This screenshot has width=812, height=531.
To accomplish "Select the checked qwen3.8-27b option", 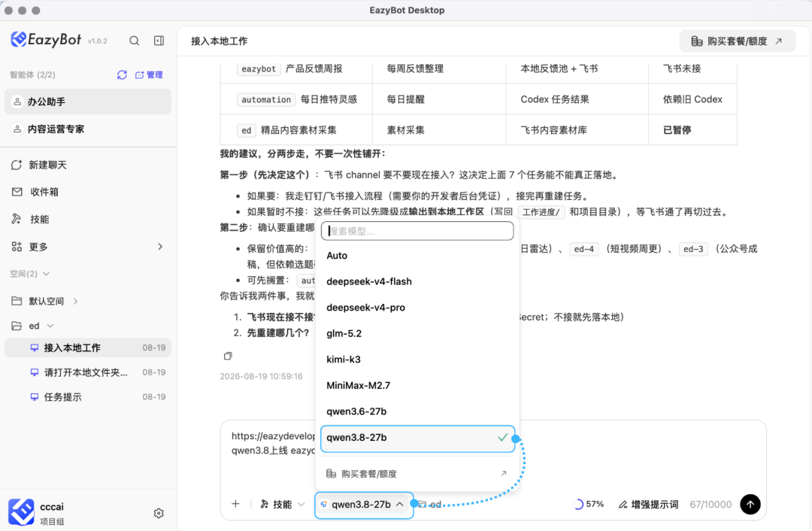I will 417,438.
